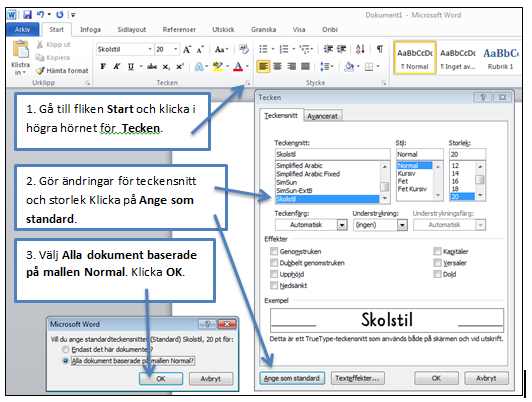532x402 pixels.
Task: Open the Teckenfärg Automatisk dropdown
Action: [342, 225]
